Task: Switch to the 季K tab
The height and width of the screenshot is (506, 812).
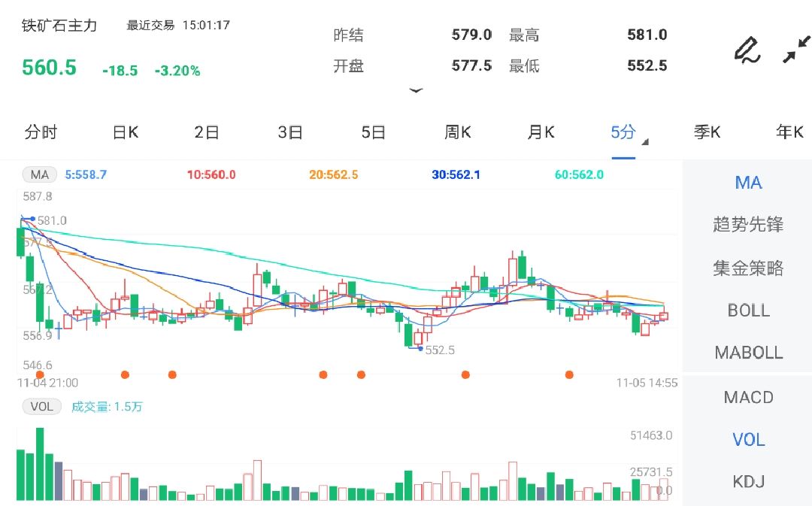Action: click(707, 132)
